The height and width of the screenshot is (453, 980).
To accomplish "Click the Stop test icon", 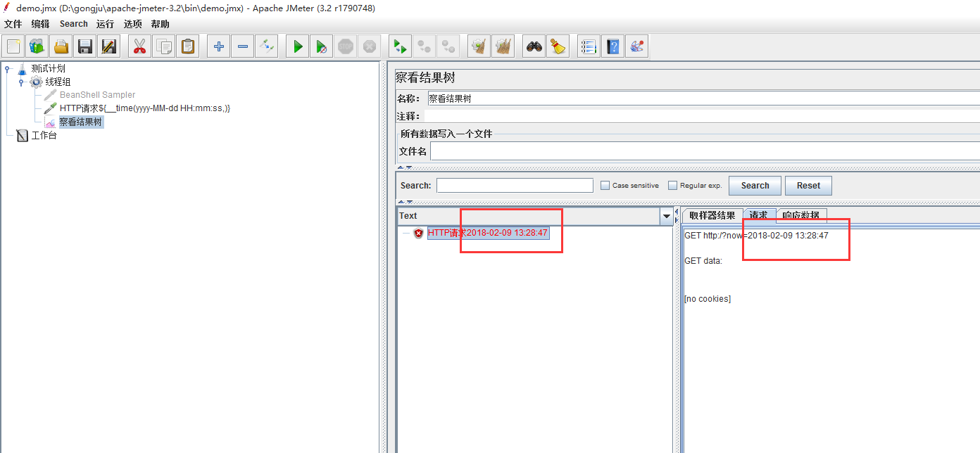I will coord(345,46).
